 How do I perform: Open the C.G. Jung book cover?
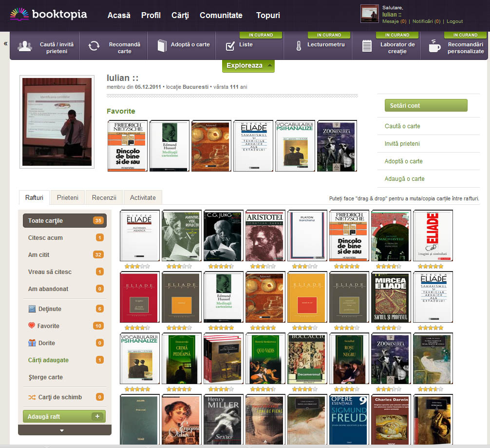(x=224, y=235)
